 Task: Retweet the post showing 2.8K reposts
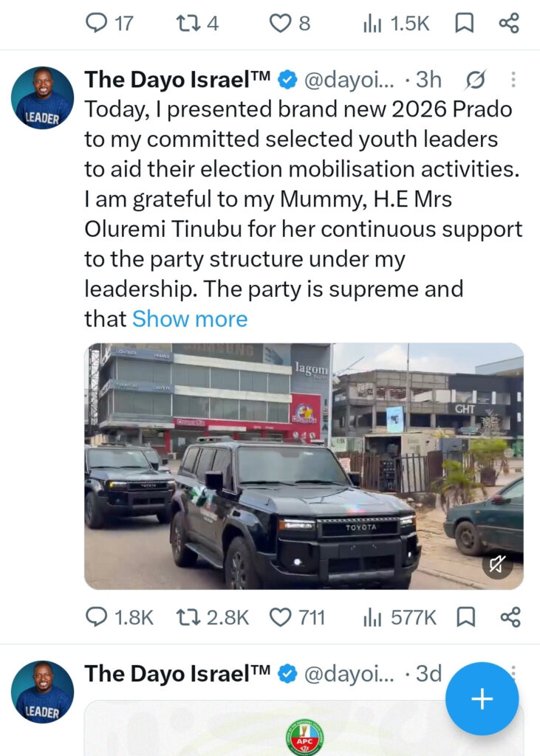click(212, 617)
